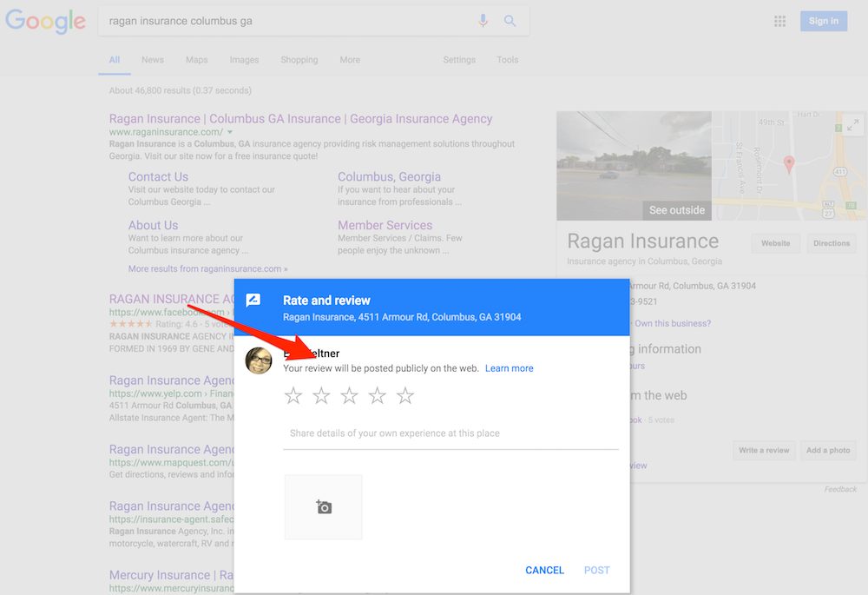Click CANCEL in the review dialog
Image resolution: width=868 pixels, height=595 pixels.
[545, 570]
